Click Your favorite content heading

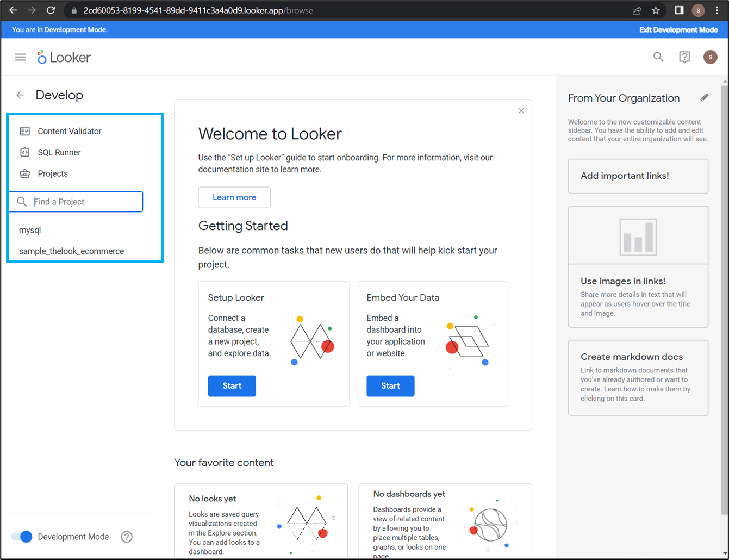(x=224, y=463)
